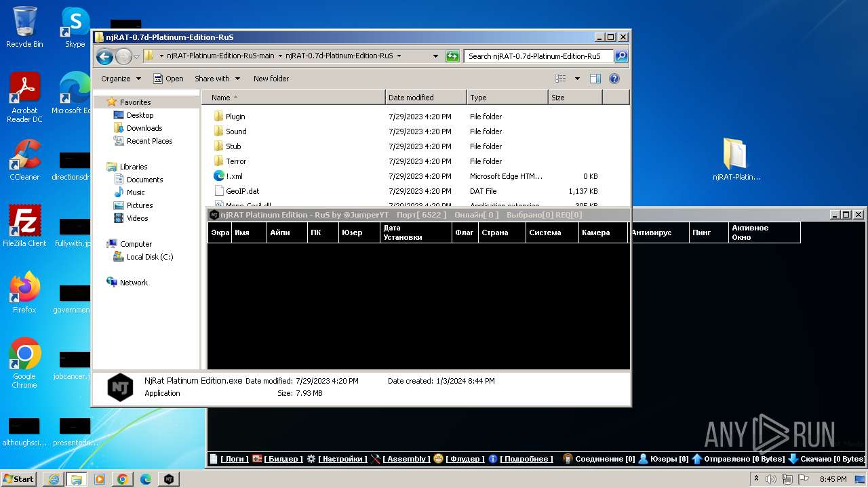Open the Настройки settings

342,459
